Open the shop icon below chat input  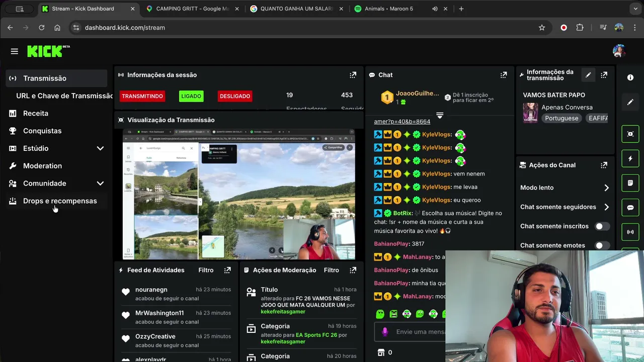pyautogui.click(x=381, y=352)
